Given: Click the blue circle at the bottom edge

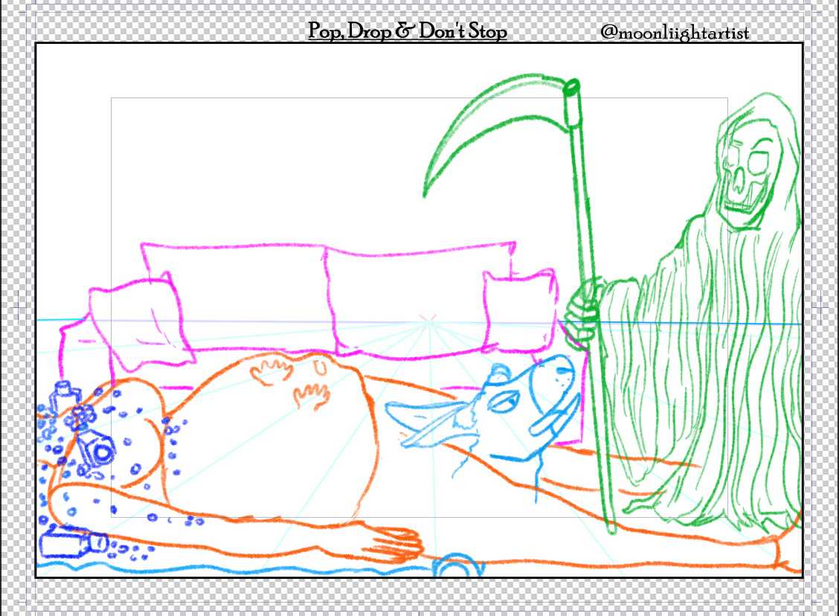Looking at the screenshot, I should point(459,565).
